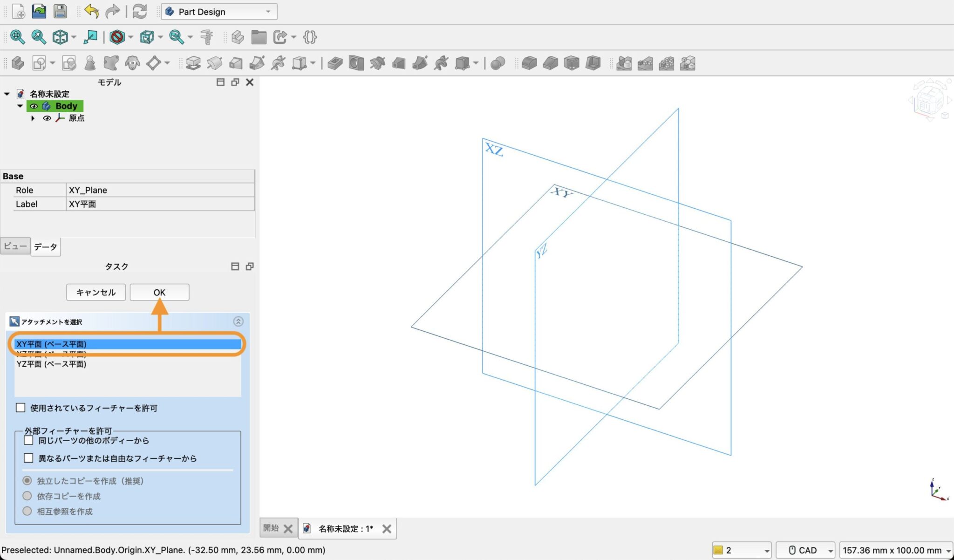
Task: Select the Thickness tool
Action: coord(593,63)
